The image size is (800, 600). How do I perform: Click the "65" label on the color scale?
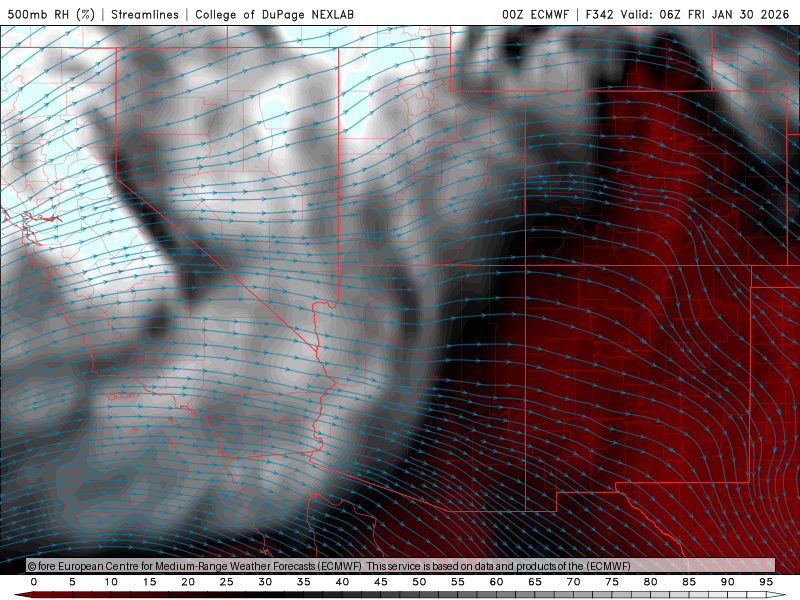click(x=535, y=582)
